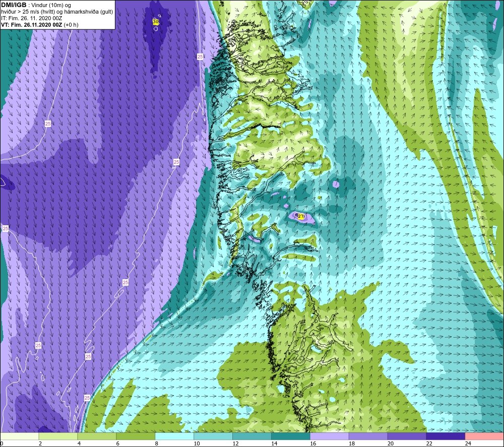The height and width of the screenshot is (447, 504).
Task: Click the color scale tick label 6
Action: pyautogui.click(x=117, y=443)
